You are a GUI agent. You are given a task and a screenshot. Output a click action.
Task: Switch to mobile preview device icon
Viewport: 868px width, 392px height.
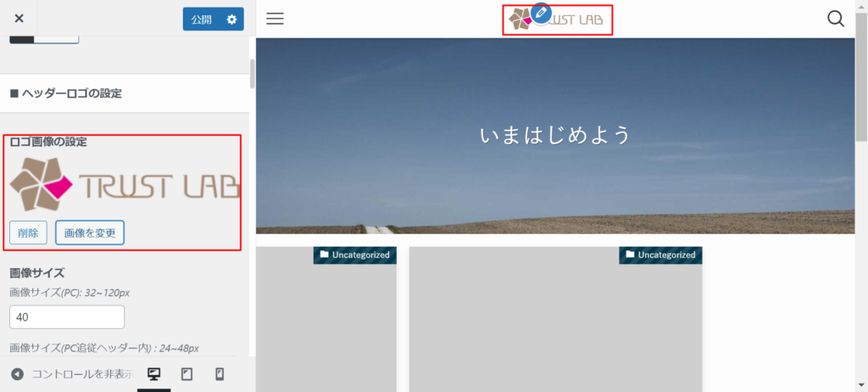[x=220, y=374]
